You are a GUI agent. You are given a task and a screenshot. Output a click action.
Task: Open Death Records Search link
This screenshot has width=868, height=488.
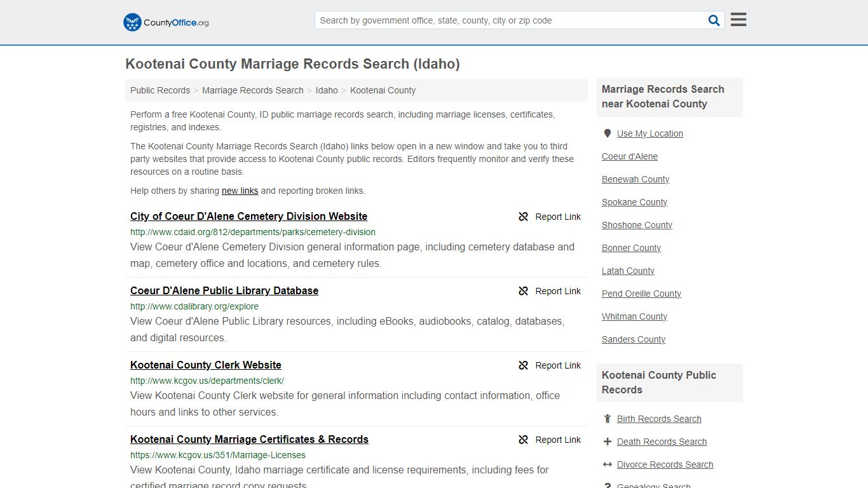pyautogui.click(x=661, y=442)
